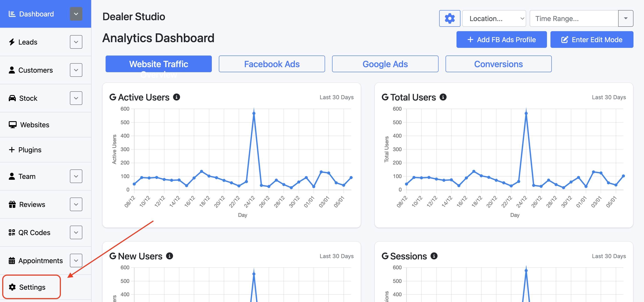This screenshot has height=302, width=644.
Task: Open Settings in the sidebar
Action: (x=32, y=287)
